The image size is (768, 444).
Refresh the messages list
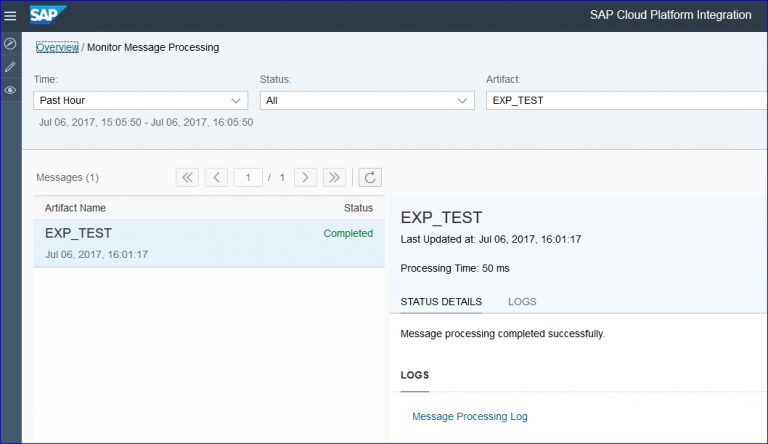coord(370,177)
